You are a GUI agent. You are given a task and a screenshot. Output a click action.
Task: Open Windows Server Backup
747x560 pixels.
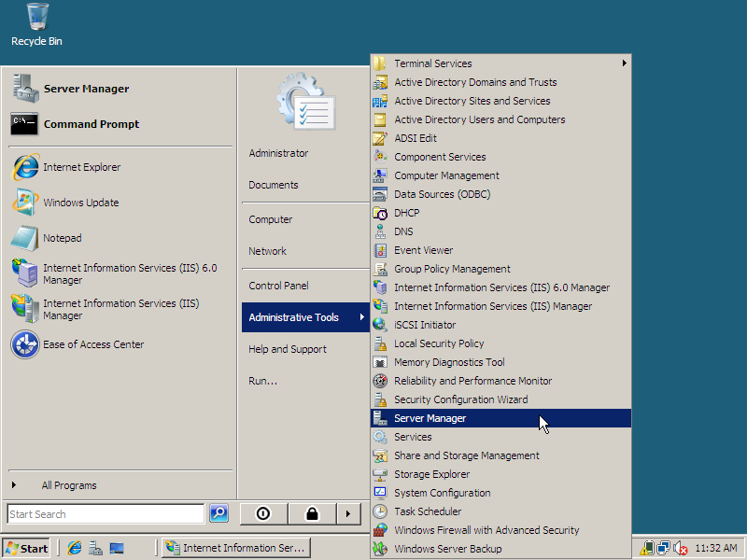coord(500,549)
